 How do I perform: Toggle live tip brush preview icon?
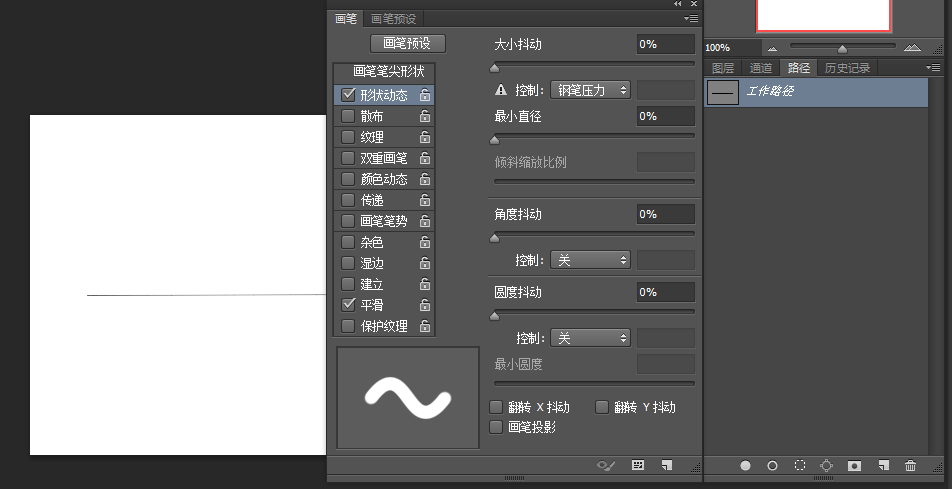(606, 465)
